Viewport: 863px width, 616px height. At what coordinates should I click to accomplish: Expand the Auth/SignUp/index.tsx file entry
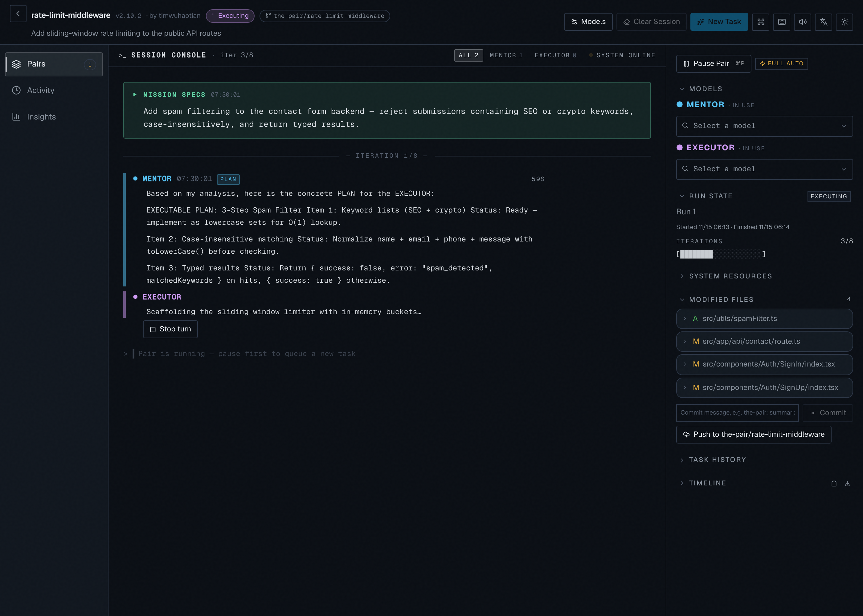click(764, 388)
